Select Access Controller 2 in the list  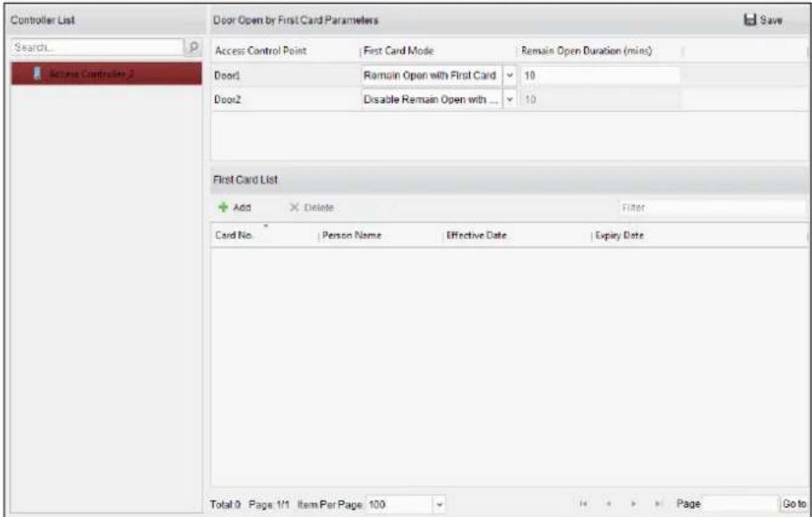point(107,73)
